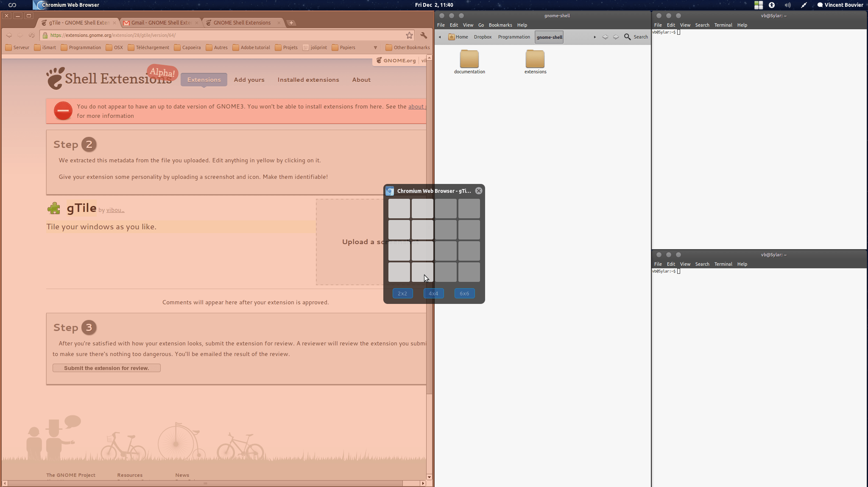Expand the path bar right scroll arrow
The image size is (868, 487).
pos(595,37)
